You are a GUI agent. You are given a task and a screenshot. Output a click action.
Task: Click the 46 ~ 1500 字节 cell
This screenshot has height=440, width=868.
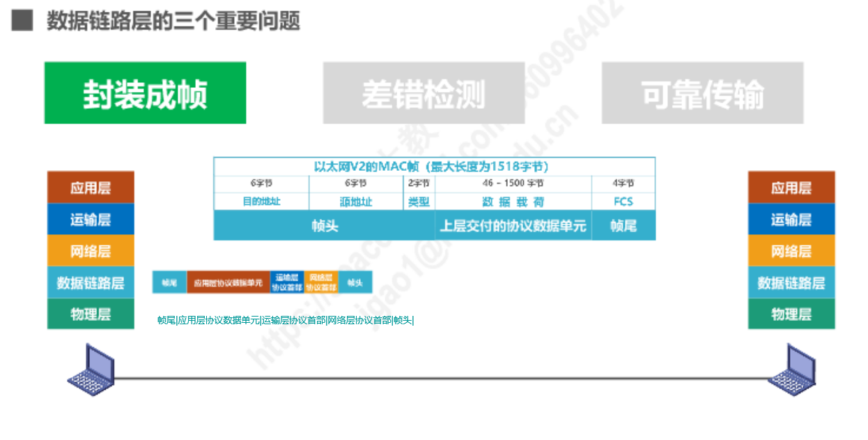tap(513, 184)
